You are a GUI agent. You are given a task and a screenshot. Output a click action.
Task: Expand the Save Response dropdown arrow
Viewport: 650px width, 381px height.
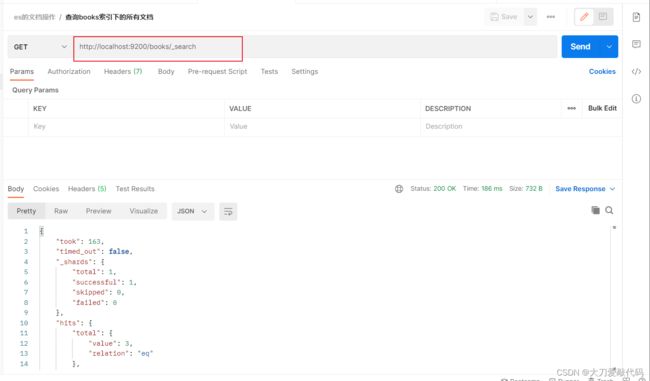pos(612,189)
